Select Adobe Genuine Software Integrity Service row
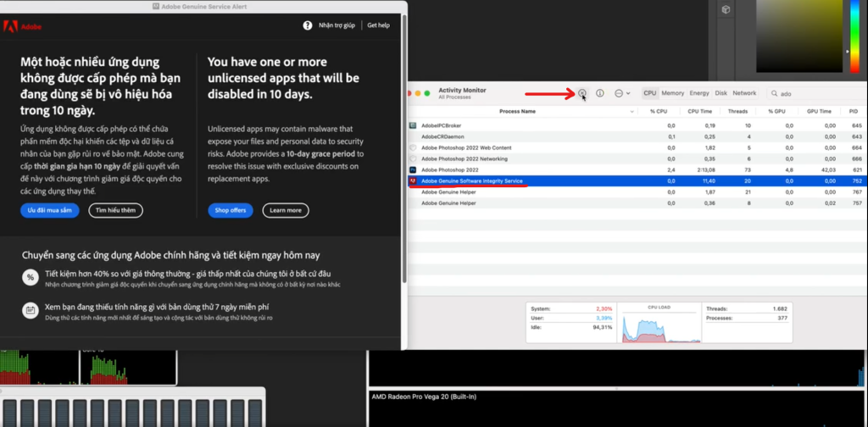Image resolution: width=868 pixels, height=427 pixels. 637,180
